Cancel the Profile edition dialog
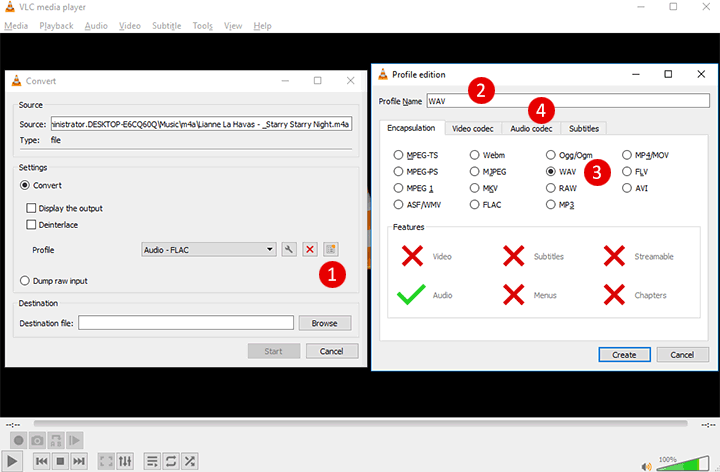 [682, 354]
